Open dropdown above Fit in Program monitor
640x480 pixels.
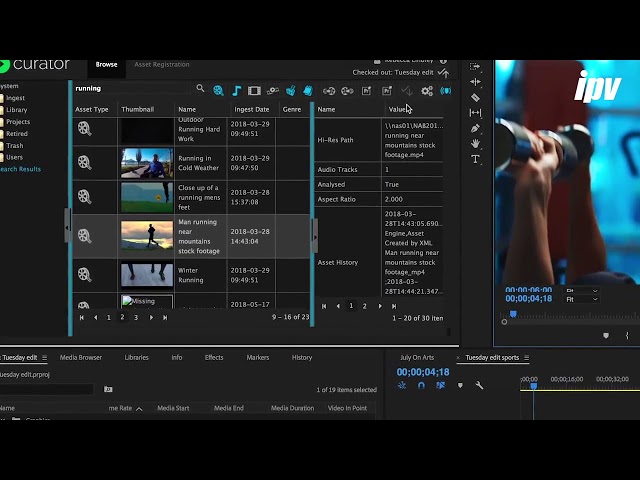581,291
